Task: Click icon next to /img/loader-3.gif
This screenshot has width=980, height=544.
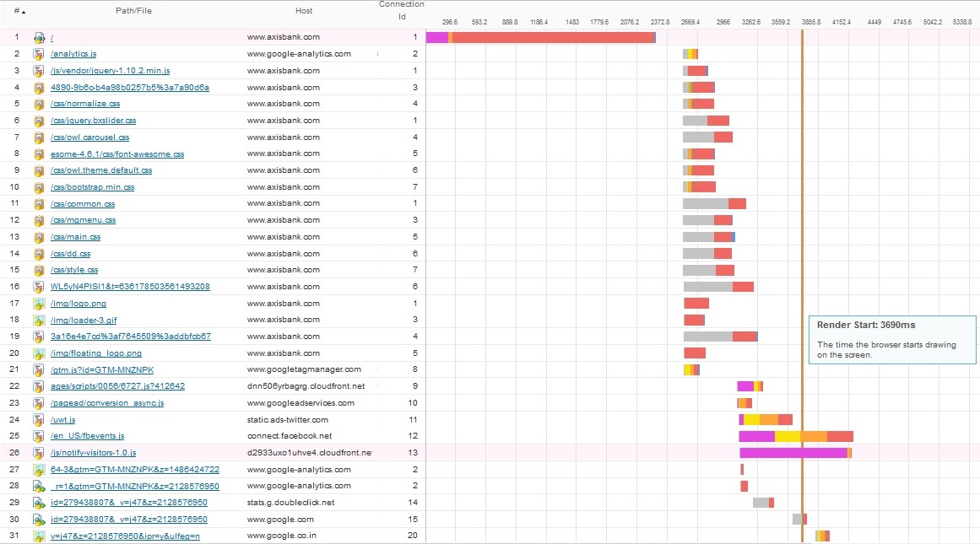Action: (x=39, y=320)
